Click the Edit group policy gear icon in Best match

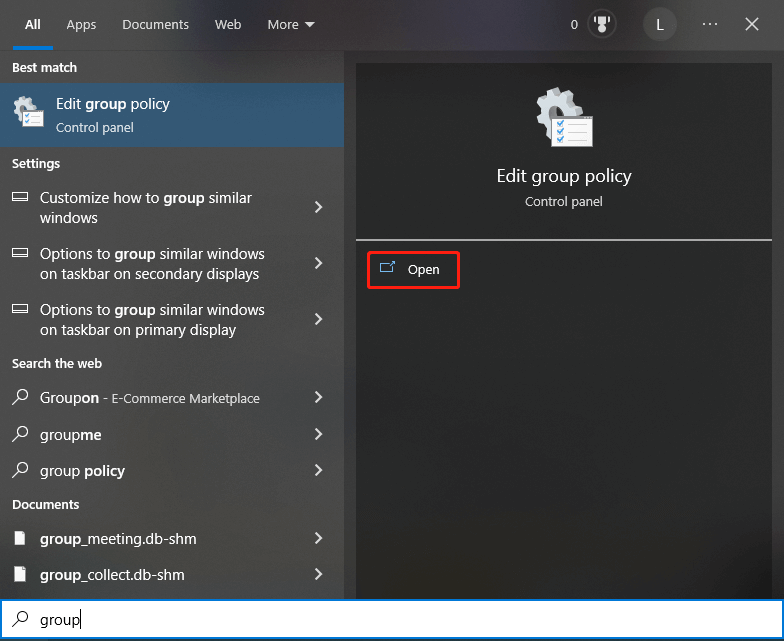tap(28, 112)
